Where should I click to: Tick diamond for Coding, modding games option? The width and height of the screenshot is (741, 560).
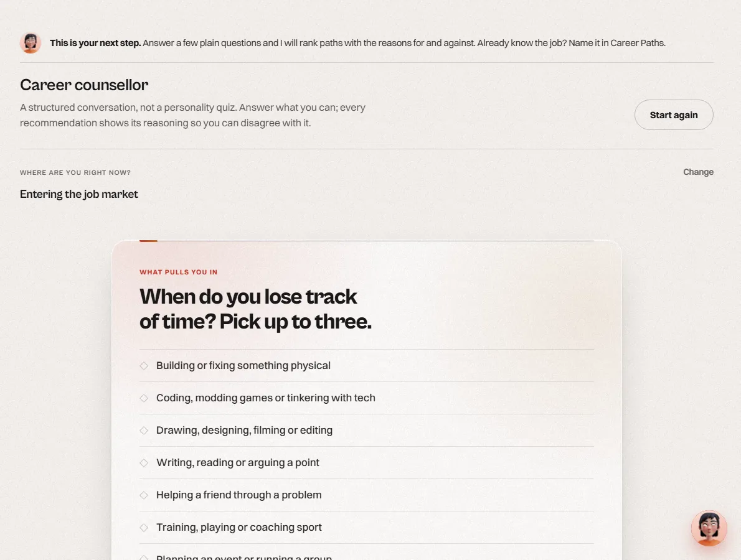[x=144, y=398]
